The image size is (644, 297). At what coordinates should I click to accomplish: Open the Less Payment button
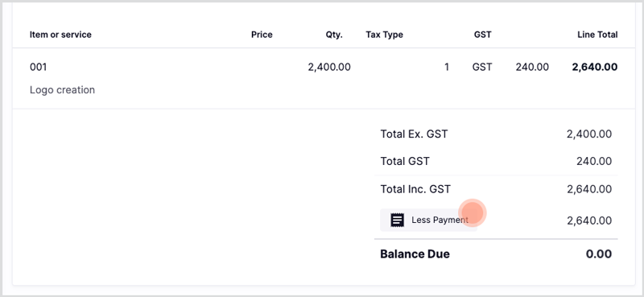tap(428, 221)
